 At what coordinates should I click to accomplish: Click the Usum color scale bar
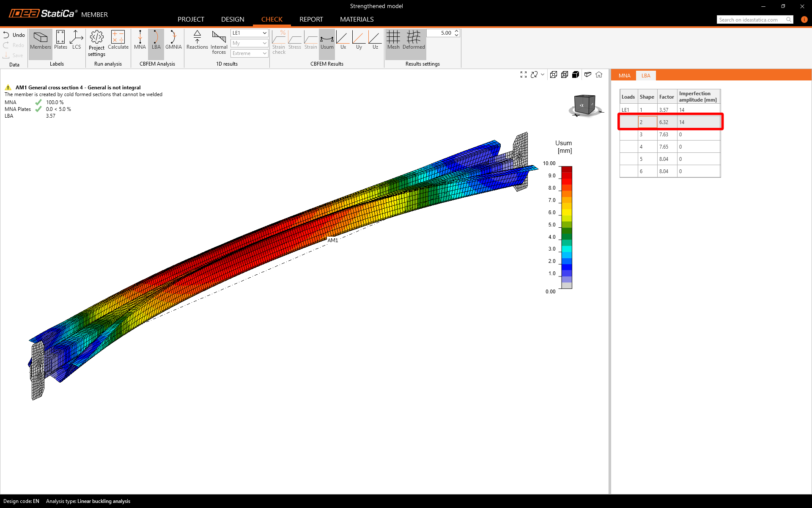click(567, 227)
